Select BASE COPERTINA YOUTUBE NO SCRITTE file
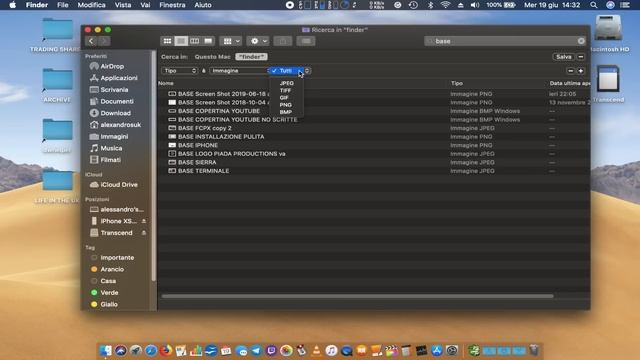 238,120
